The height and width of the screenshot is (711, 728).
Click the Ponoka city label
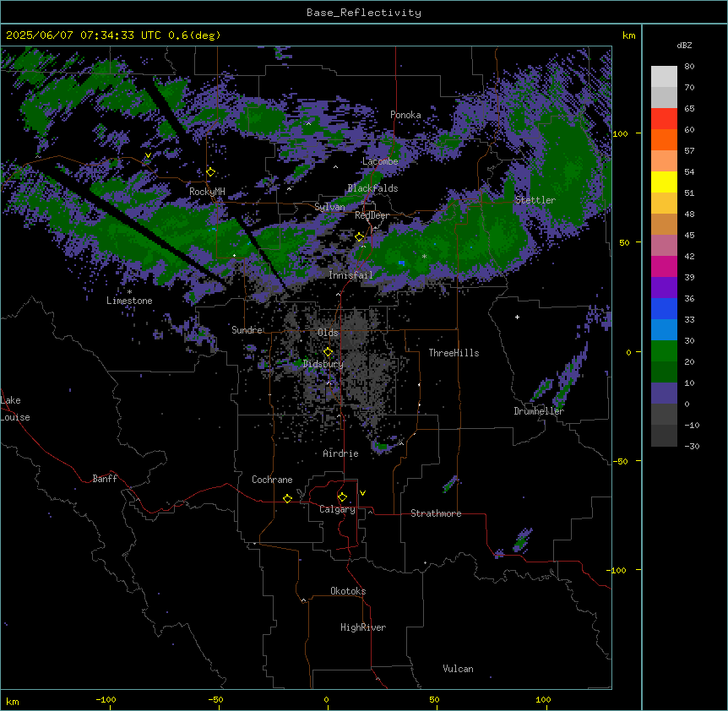point(405,115)
